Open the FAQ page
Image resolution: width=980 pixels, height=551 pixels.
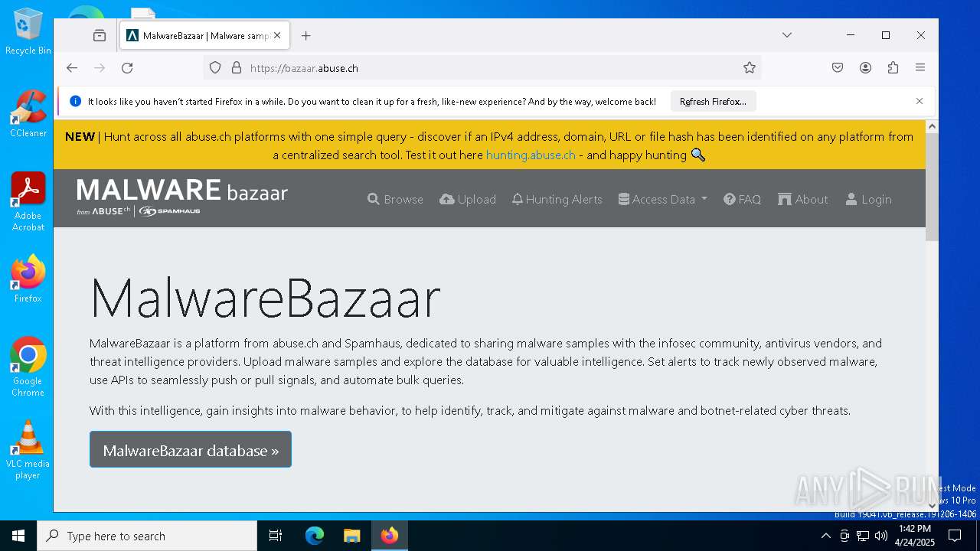pyautogui.click(x=742, y=199)
